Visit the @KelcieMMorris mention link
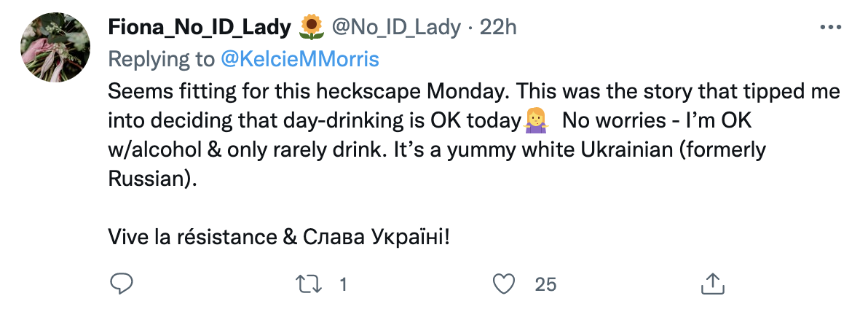The width and height of the screenshot is (868, 312). (x=299, y=59)
